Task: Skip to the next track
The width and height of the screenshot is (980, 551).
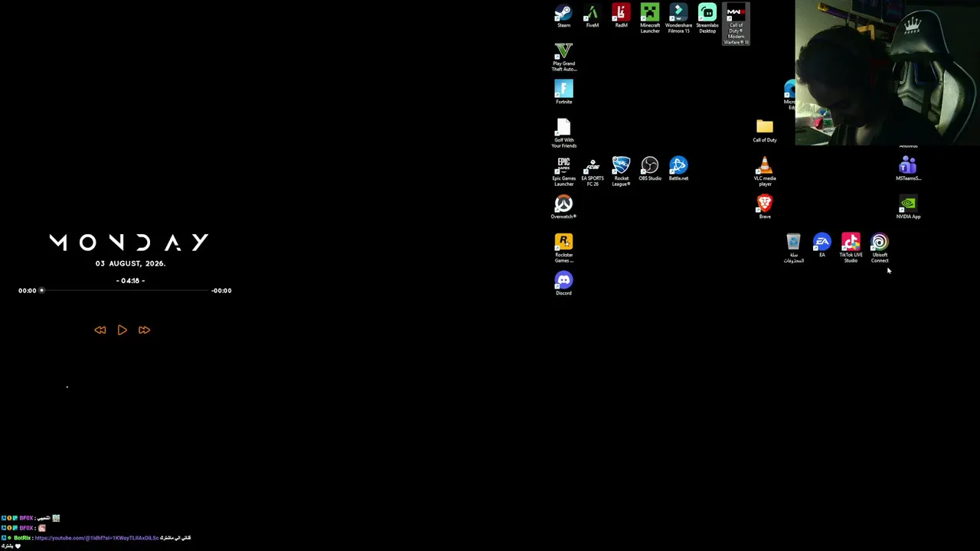Action: click(144, 330)
